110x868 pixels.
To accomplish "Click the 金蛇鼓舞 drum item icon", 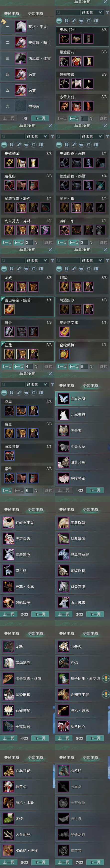I will pyautogui.click(x=64, y=354).
